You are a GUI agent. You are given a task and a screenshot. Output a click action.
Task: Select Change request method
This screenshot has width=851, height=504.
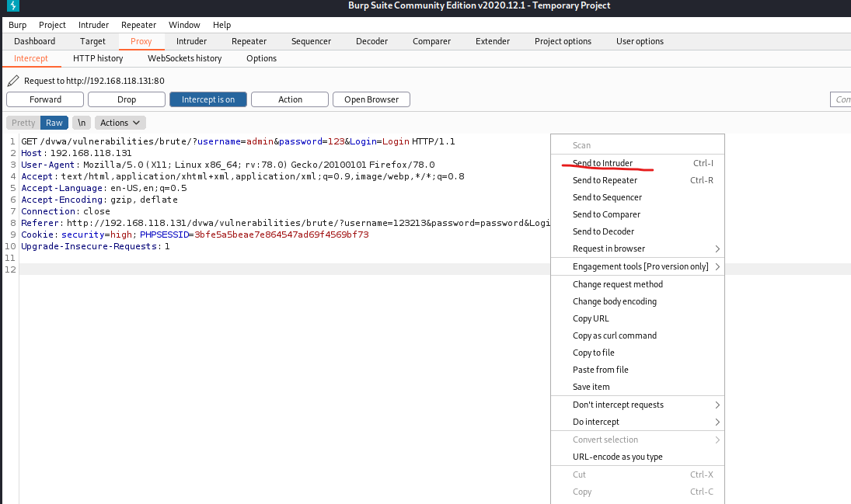[x=638, y=284]
